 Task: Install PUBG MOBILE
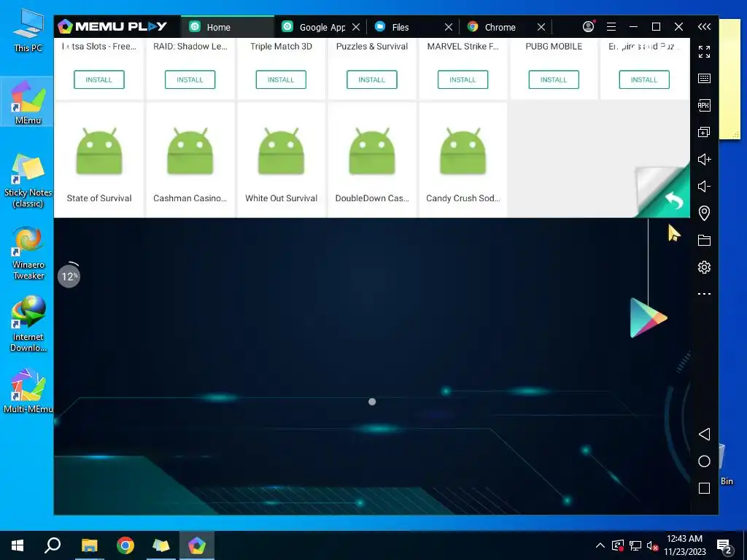click(554, 79)
